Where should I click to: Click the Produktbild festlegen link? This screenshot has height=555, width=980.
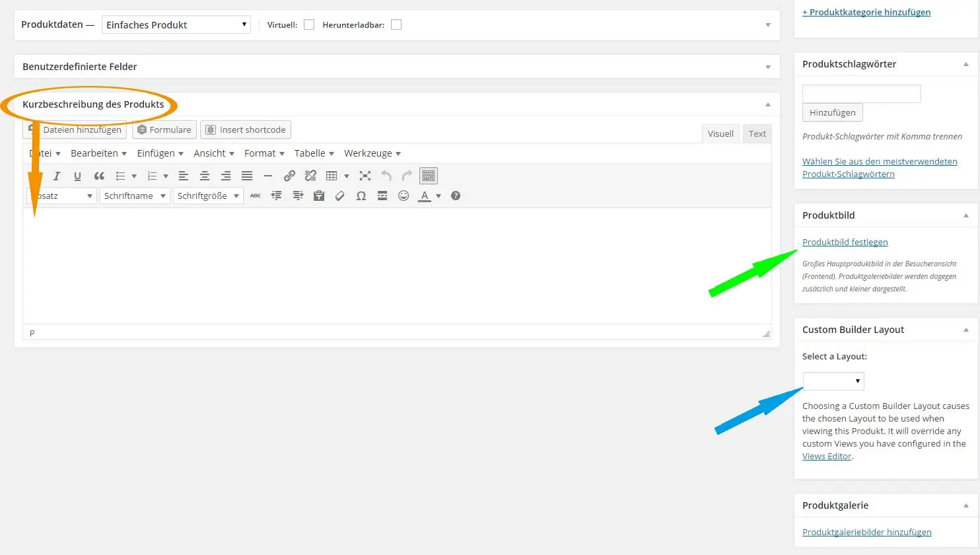click(845, 242)
